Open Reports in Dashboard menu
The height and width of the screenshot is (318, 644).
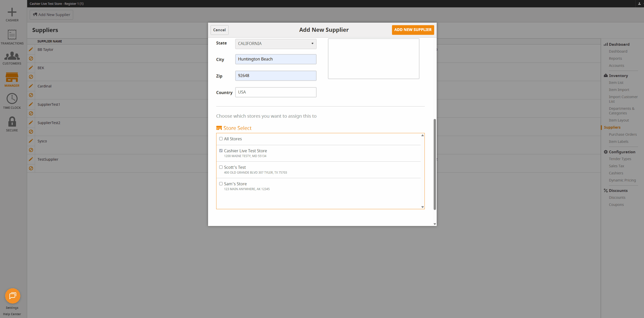pyautogui.click(x=615, y=58)
